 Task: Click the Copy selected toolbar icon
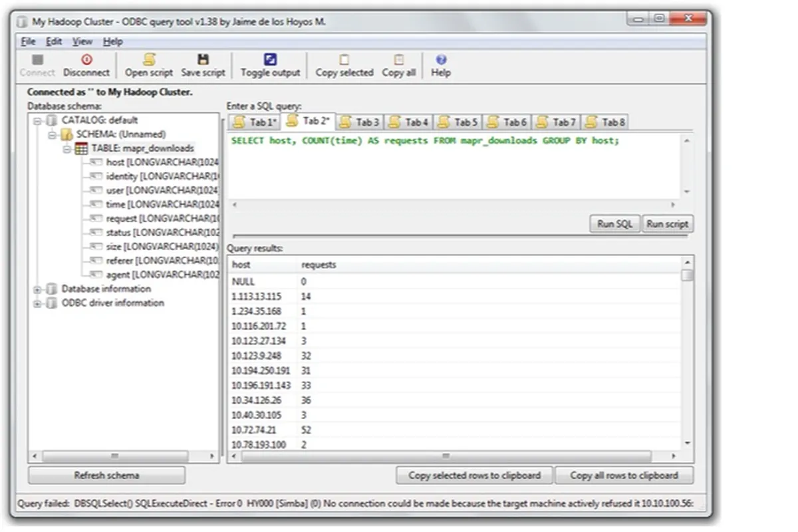click(344, 60)
